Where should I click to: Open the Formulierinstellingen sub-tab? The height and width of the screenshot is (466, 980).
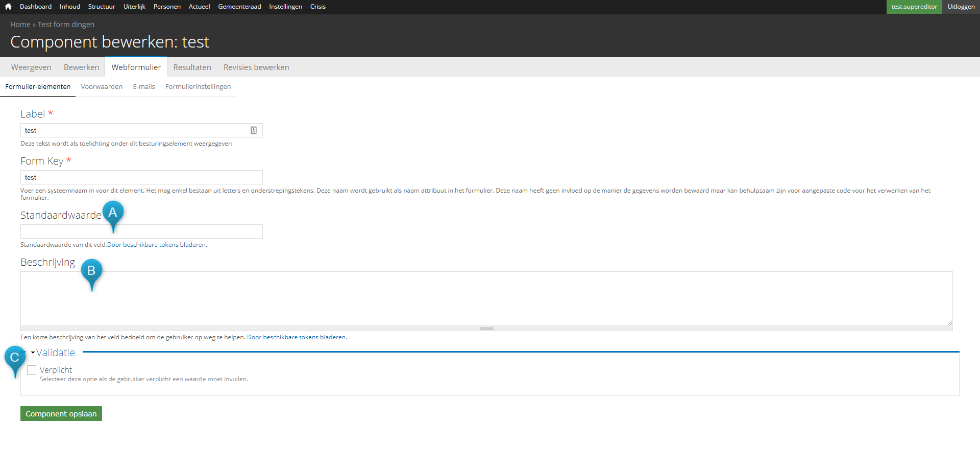click(x=198, y=87)
